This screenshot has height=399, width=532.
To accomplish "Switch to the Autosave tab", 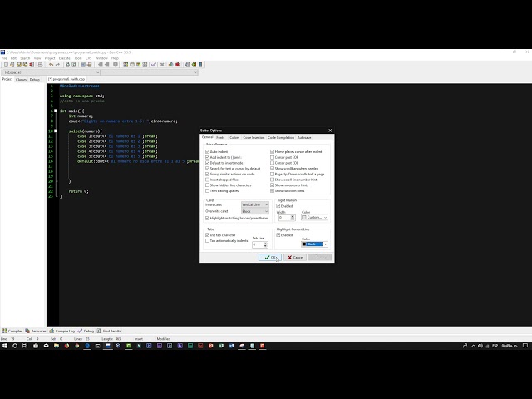I will pyautogui.click(x=304, y=138).
